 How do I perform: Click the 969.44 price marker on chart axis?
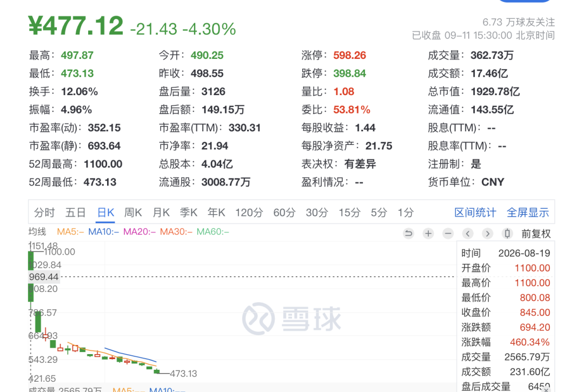pos(44,277)
